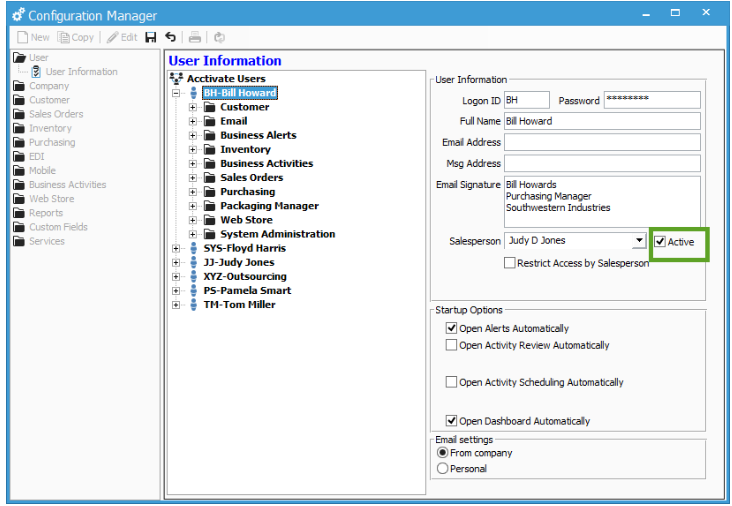732x506 pixels.
Task: Click the Full Name field
Action: pos(602,121)
